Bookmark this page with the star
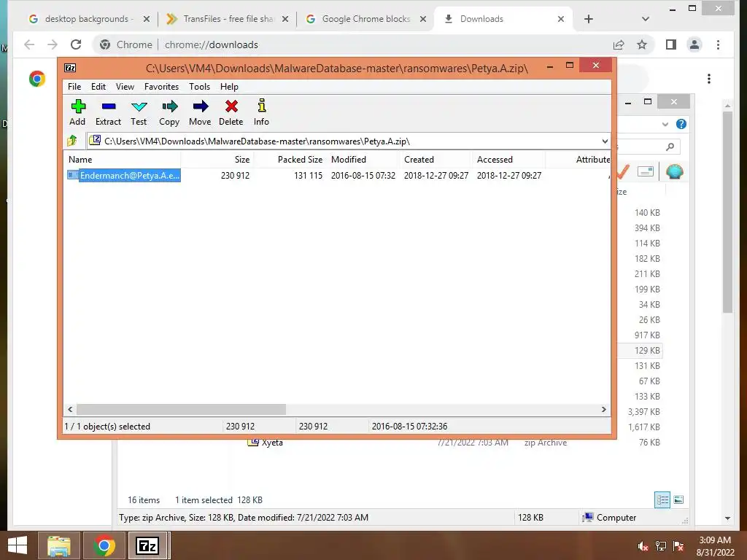This screenshot has height=560, width=747. point(642,44)
